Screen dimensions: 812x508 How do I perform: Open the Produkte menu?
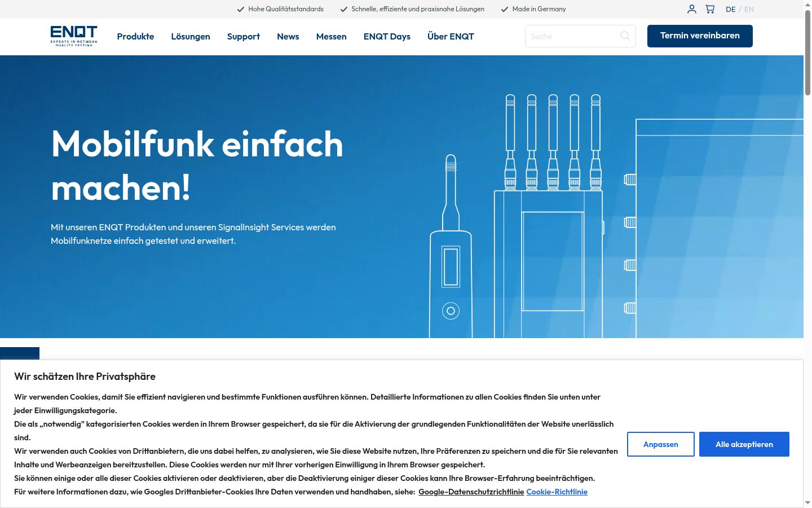coord(135,37)
